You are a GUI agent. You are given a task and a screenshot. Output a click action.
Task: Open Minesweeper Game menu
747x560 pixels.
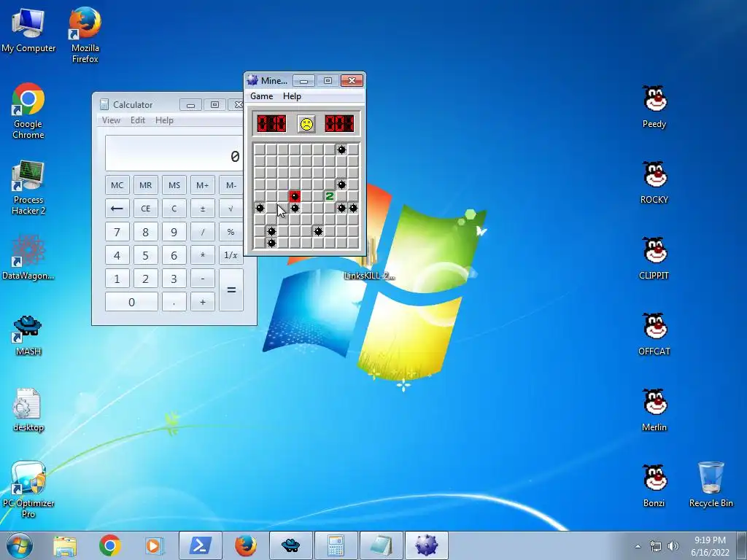click(x=262, y=96)
